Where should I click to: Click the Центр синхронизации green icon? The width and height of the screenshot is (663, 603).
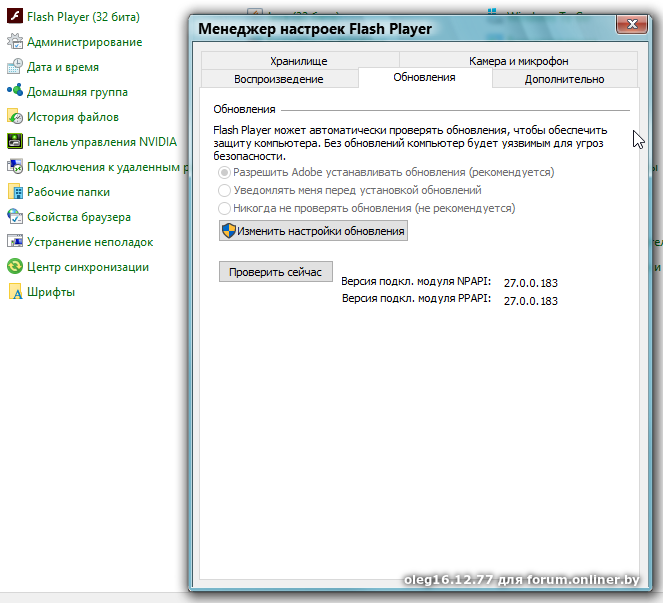click(x=15, y=266)
